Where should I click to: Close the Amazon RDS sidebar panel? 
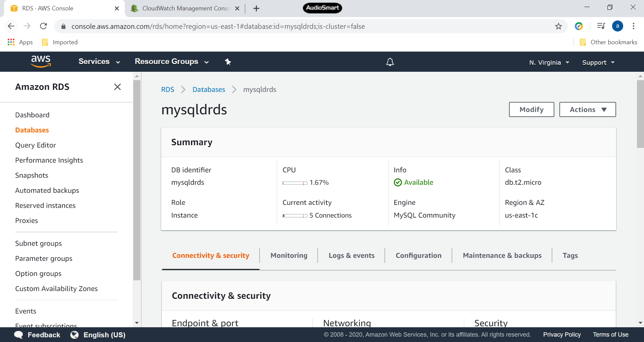(x=117, y=87)
